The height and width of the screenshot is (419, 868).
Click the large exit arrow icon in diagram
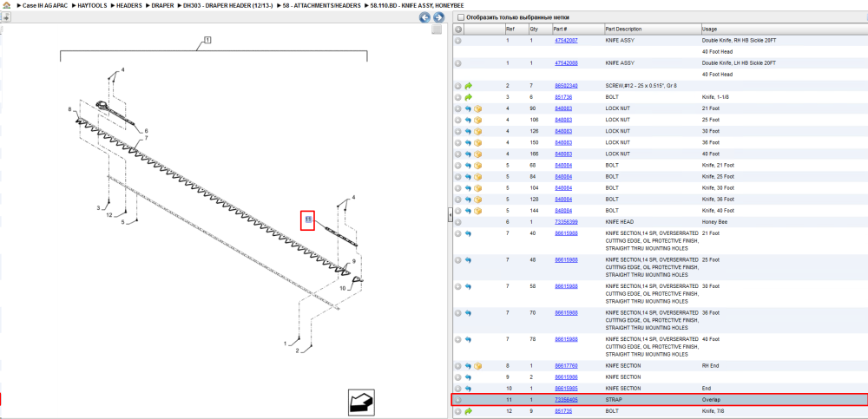coord(361,402)
